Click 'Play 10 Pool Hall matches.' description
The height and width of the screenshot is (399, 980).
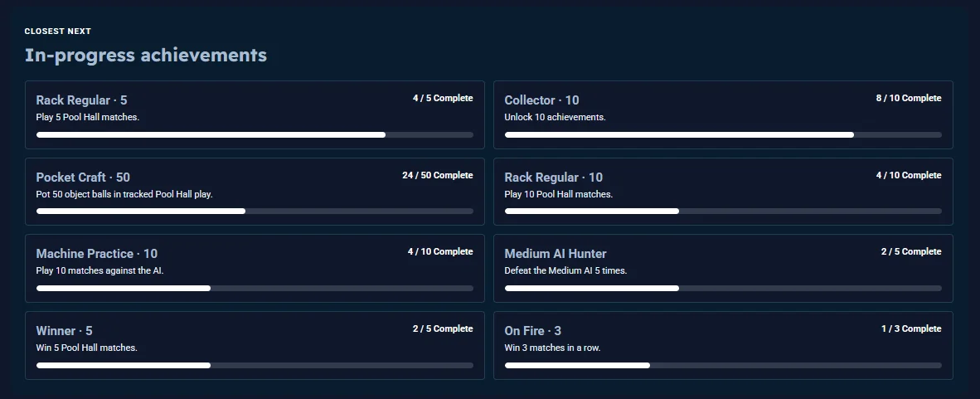pos(558,194)
